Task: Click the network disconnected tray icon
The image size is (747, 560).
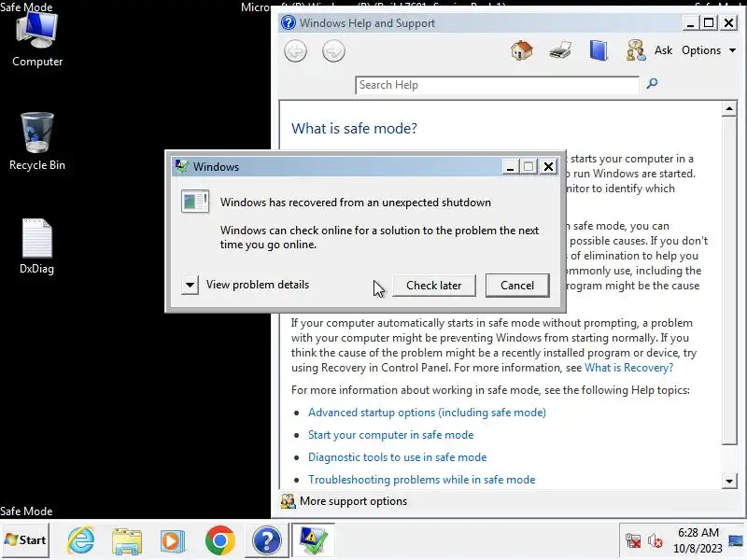Action: tap(633, 541)
